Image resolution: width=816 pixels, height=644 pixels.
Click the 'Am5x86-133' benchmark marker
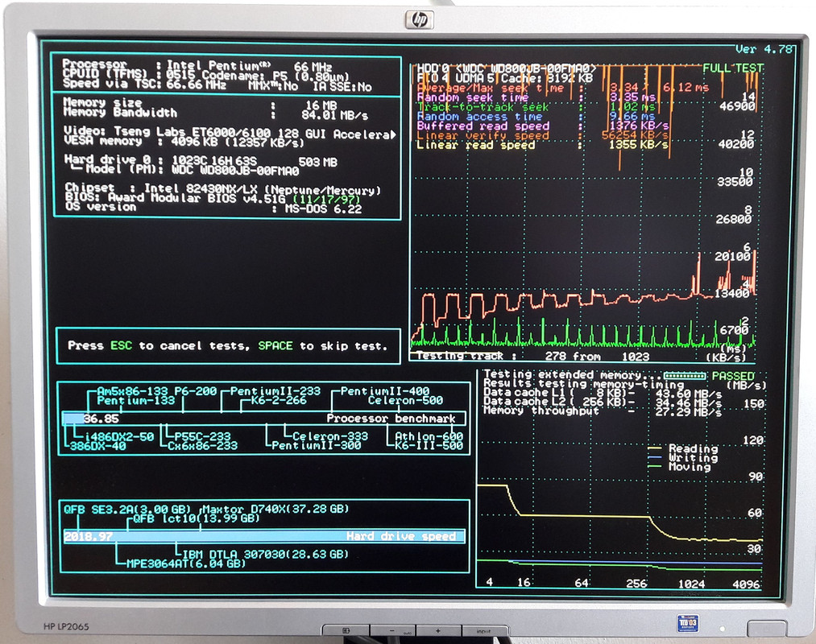point(132,391)
